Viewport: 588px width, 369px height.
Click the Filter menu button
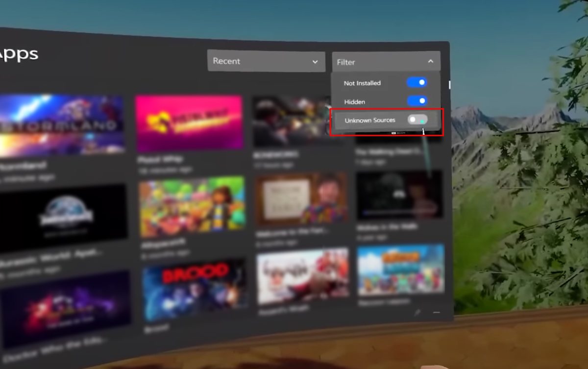(386, 62)
